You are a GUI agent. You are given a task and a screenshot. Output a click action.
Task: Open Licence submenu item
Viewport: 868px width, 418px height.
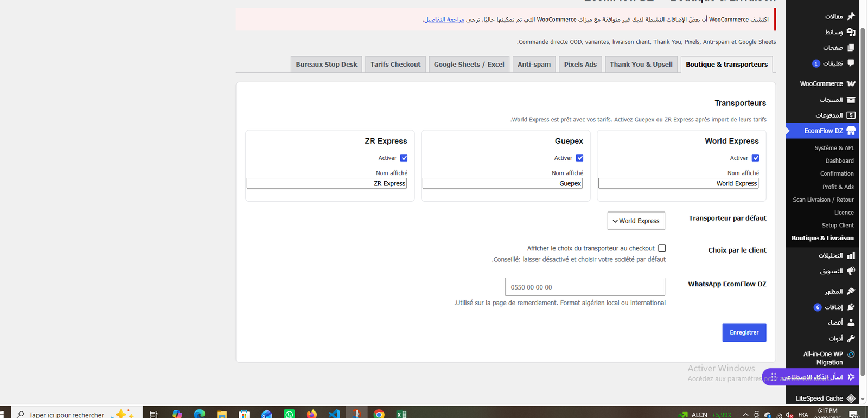[844, 213]
